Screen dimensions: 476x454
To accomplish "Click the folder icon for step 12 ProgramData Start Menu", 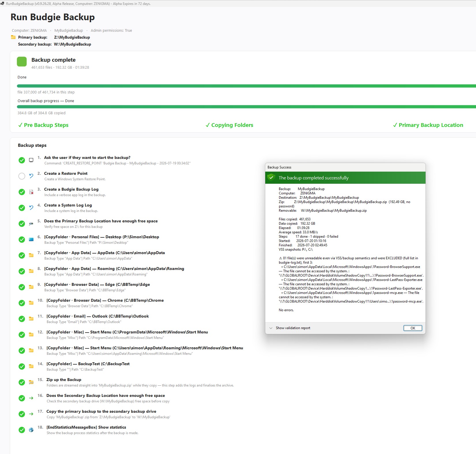I will 31,335.
